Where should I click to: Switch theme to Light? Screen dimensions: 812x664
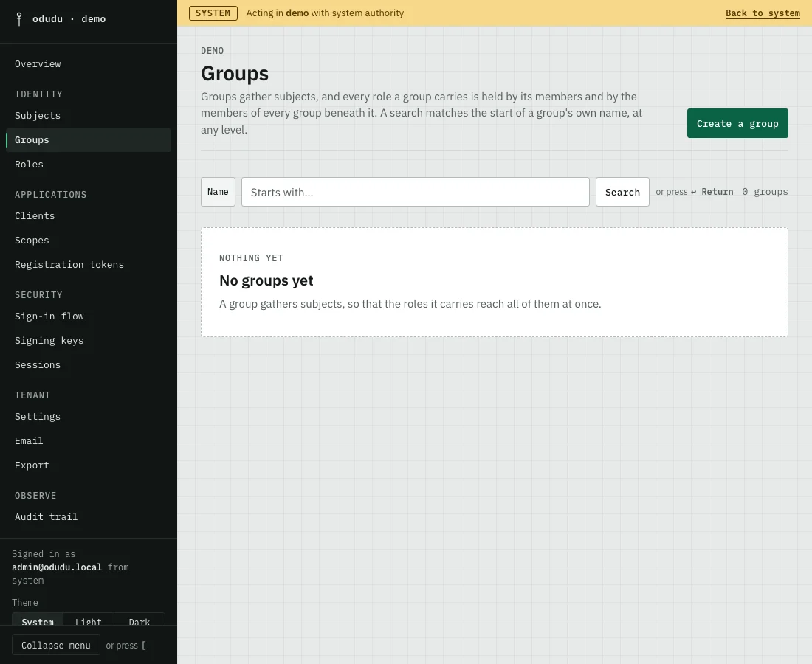(x=89, y=620)
